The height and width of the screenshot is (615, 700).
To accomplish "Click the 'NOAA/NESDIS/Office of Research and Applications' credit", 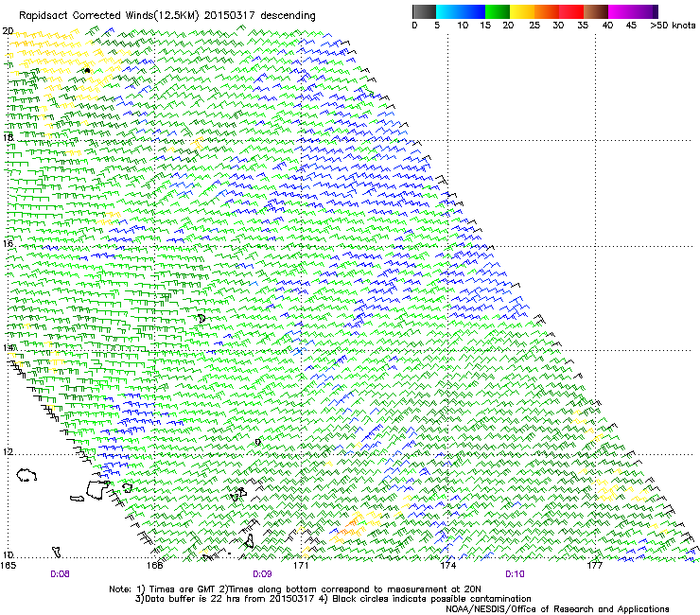I will coord(557,609).
